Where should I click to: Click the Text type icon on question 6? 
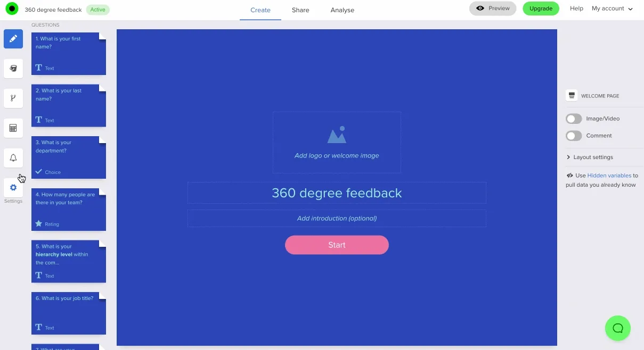click(38, 328)
